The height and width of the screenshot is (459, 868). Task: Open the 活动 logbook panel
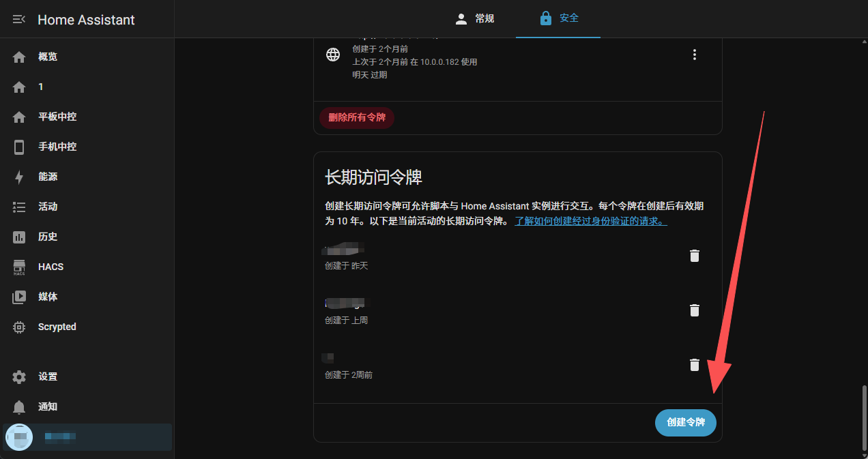click(87, 207)
